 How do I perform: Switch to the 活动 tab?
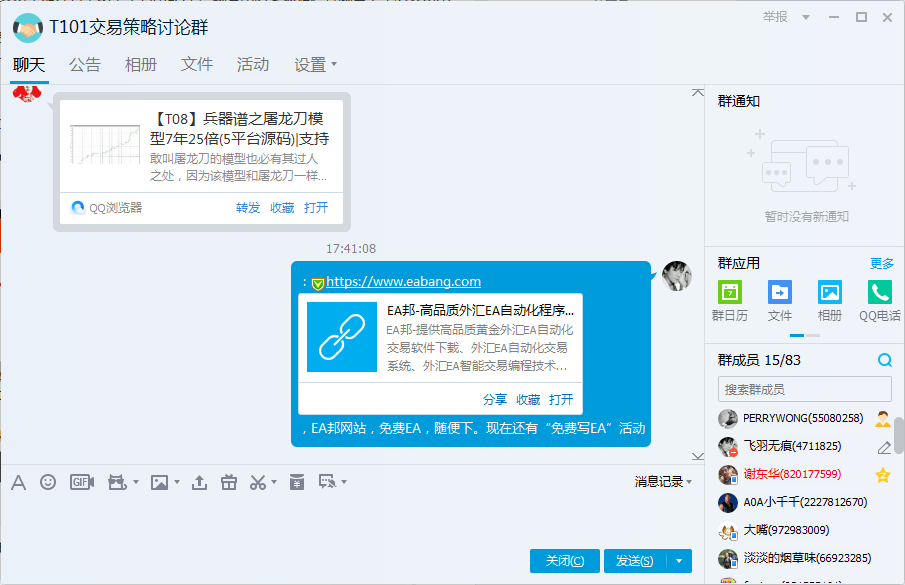click(x=253, y=65)
